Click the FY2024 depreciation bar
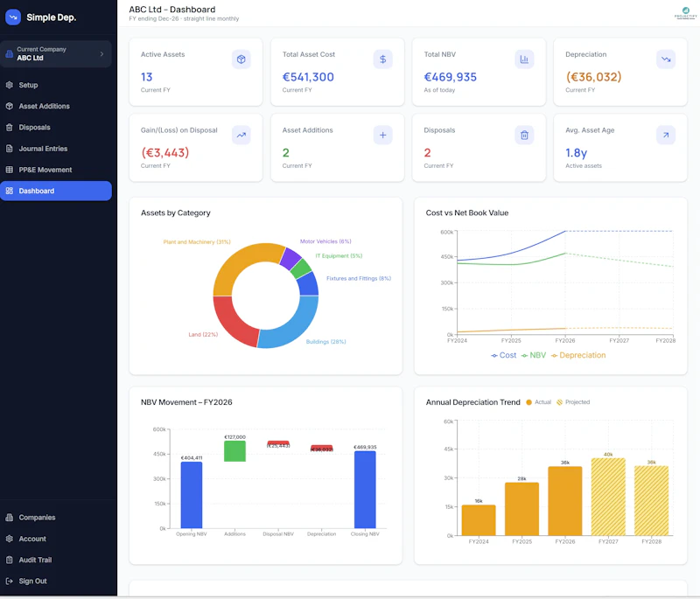The image size is (700, 599). pyautogui.click(x=479, y=520)
